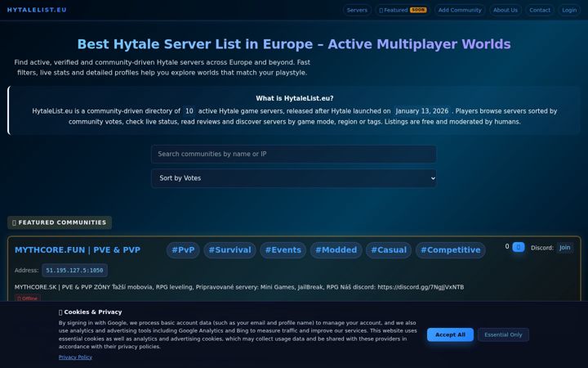Viewport: 588px width, 368px height.
Task: Click the Cookies & Privacy heading
Action: coord(90,312)
